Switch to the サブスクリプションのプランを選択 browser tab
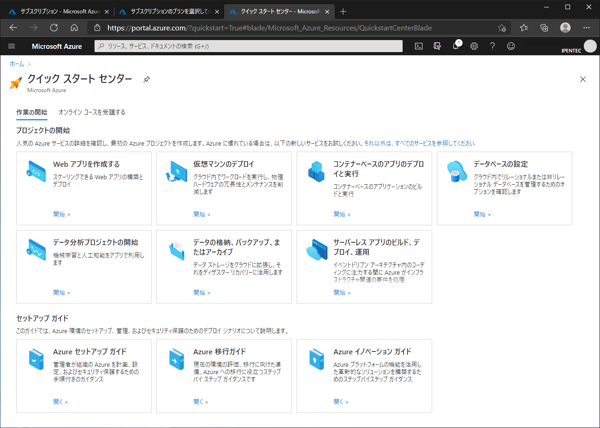The height and width of the screenshot is (428, 600). point(170,12)
